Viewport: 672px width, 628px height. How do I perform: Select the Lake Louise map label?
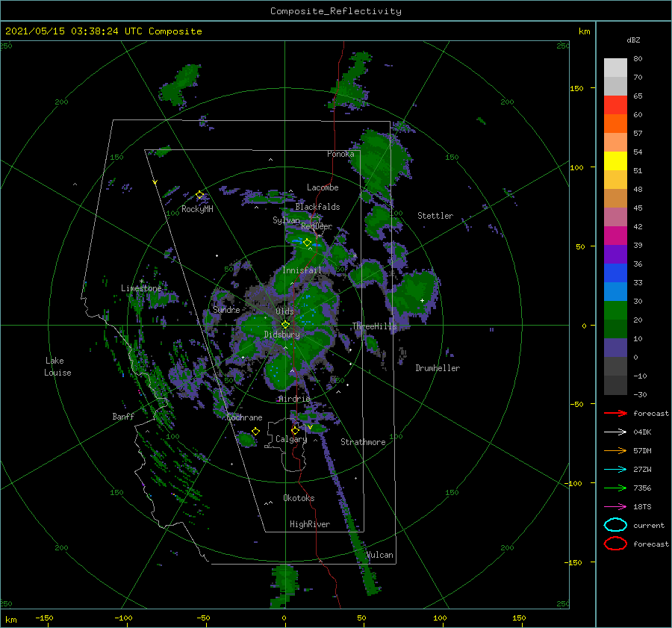coord(57,367)
